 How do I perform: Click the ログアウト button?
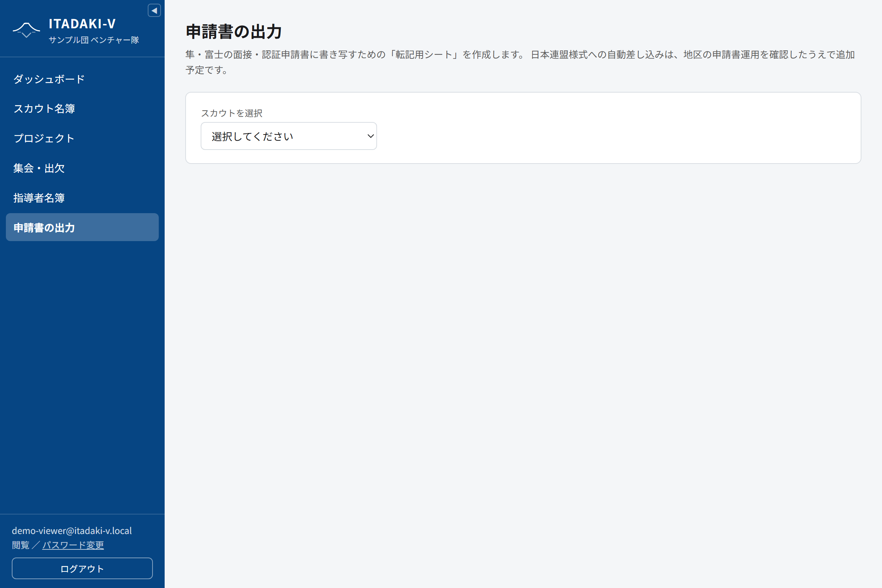click(82, 569)
